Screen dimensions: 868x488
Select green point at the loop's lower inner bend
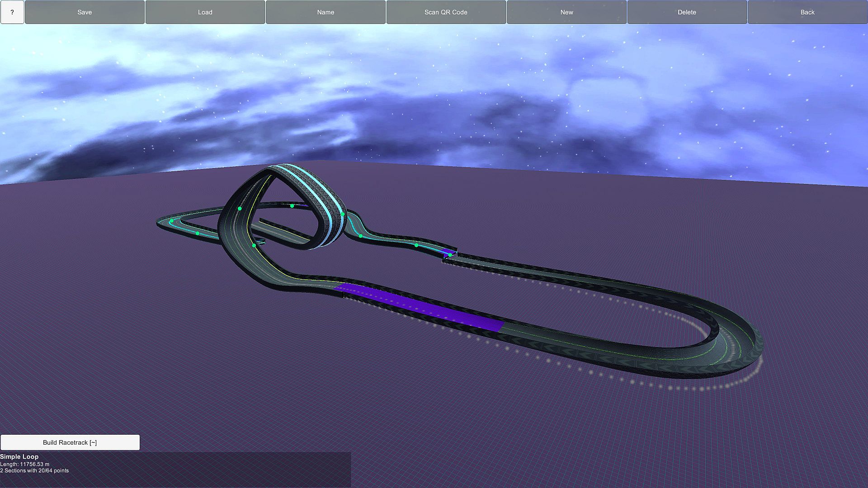[254, 245]
